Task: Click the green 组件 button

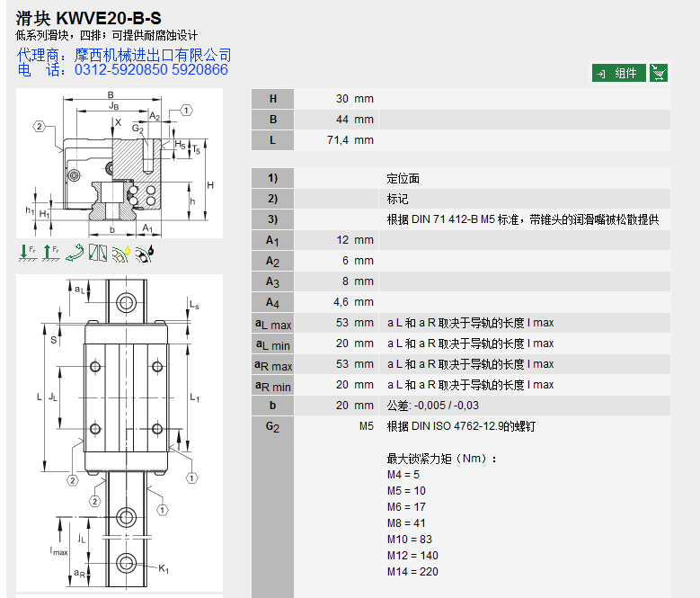Action: click(x=618, y=73)
